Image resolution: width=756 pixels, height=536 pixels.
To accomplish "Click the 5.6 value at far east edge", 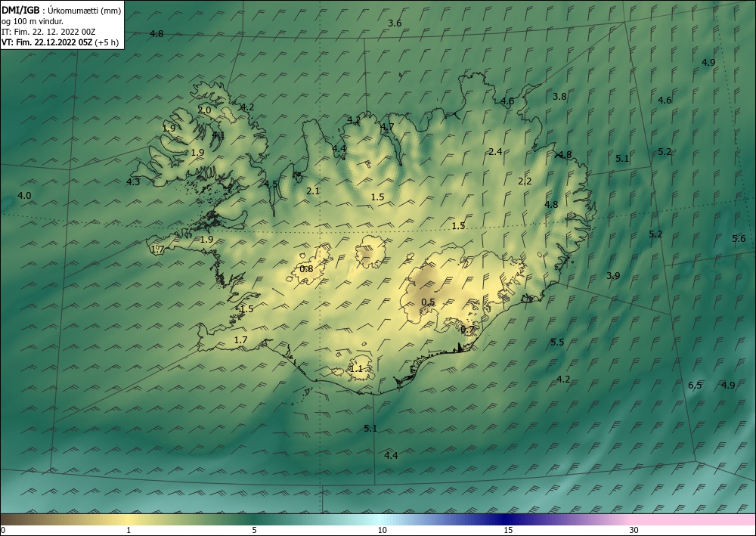I will (739, 239).
